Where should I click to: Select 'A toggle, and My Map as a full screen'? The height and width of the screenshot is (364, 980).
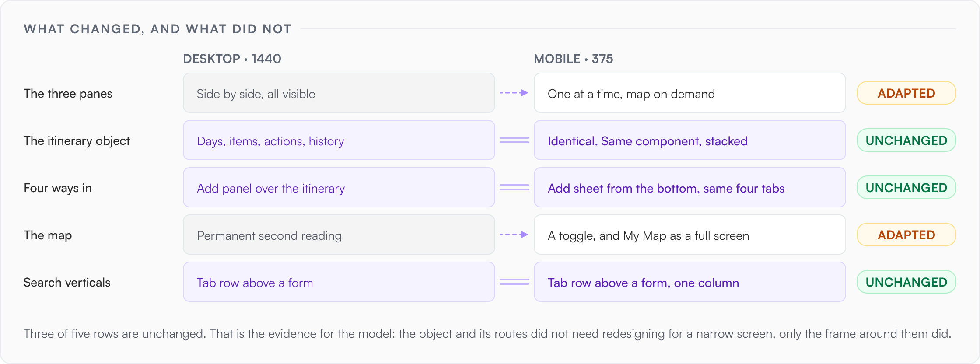[x=690, y=234]
